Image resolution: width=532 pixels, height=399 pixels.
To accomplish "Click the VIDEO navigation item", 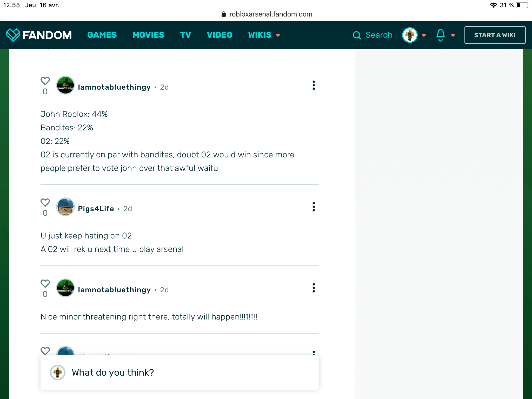I will (220, 35).
